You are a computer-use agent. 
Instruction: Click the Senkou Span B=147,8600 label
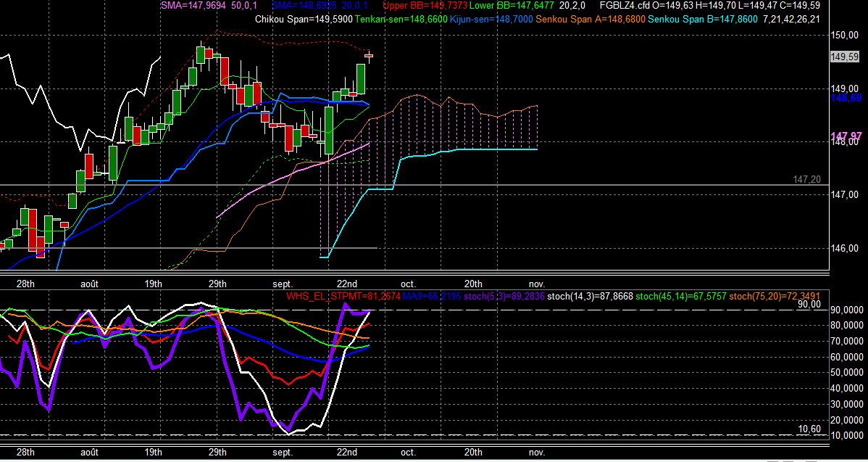tap(702, 20)
